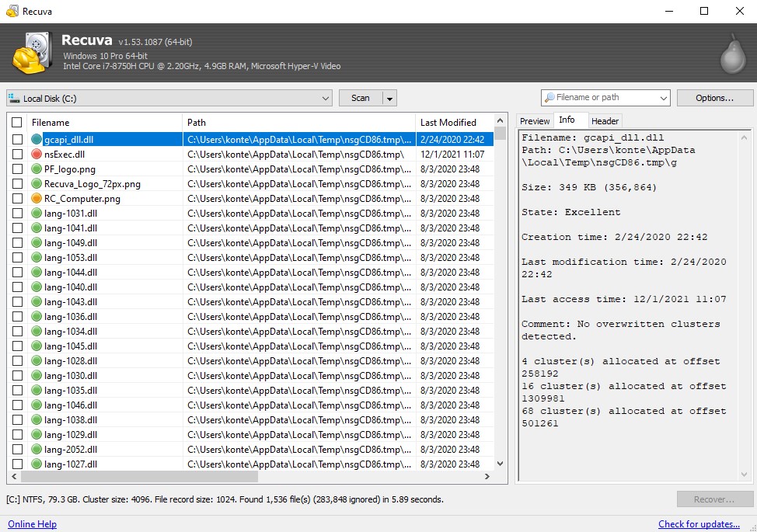Screen dimensions: 757x532
Task: Click the horizontal scroll right arrow of file list
Action: click(487, 477)
